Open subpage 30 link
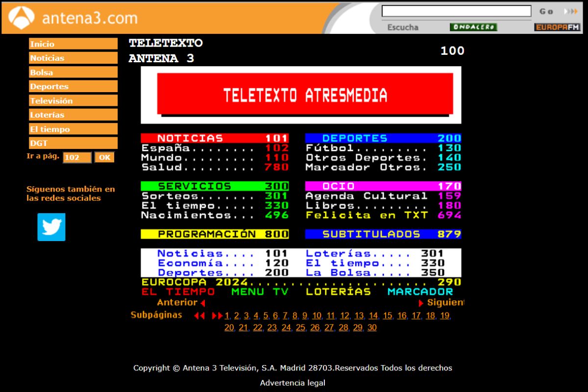Screen dimensions: 588x392 point(372,328)
